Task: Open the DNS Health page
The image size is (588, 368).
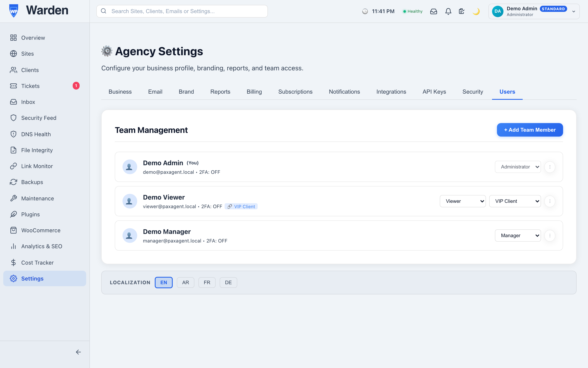Action: point(45,134)
